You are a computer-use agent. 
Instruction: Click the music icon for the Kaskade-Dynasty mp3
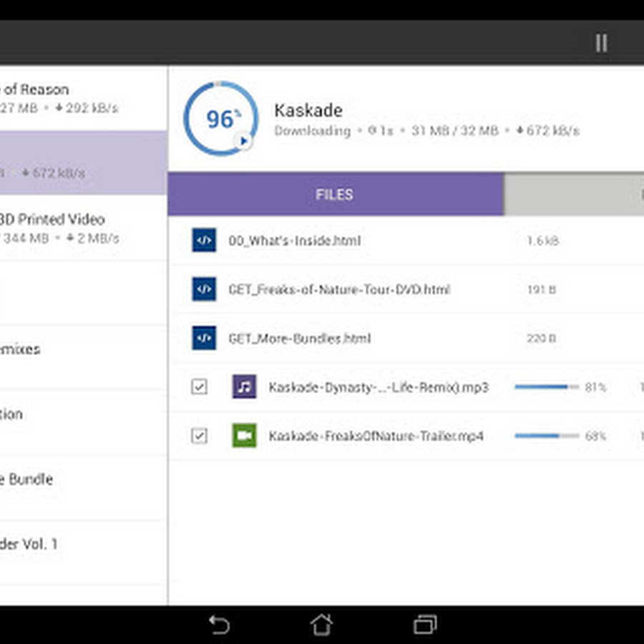coord(245,386)
